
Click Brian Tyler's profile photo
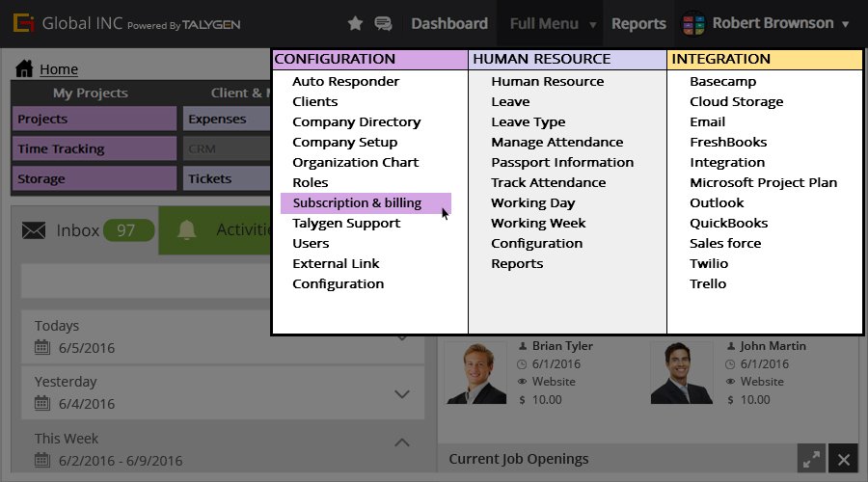[476, 372]
